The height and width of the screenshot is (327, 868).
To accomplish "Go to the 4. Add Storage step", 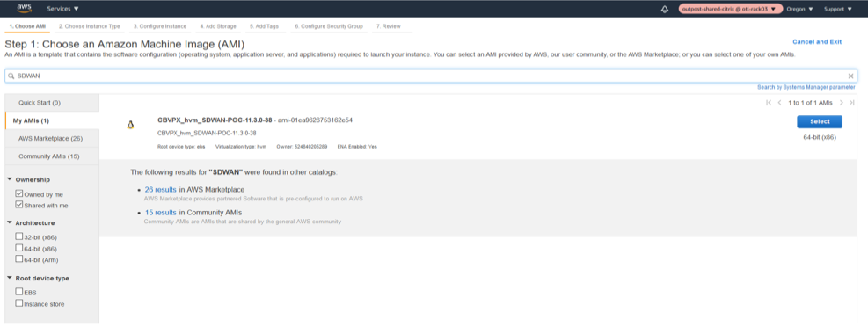I will tap(218, 26).
